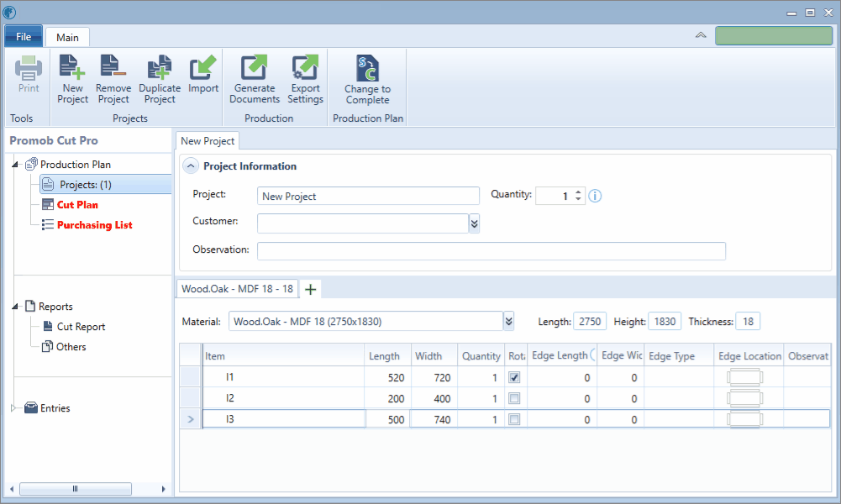The width and height of the screenshot is (841, 504).
Task: Open the Purchasing List entry
Action: (94, 225)
